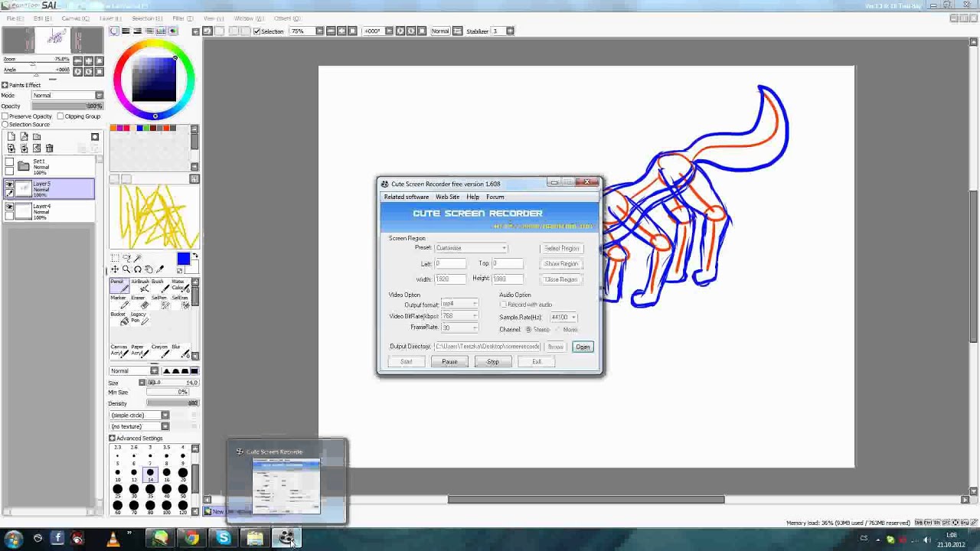Screen dimensions: 980x551
Task: Choose the rectangular selection tool
Action: click(x=115, y=258)
